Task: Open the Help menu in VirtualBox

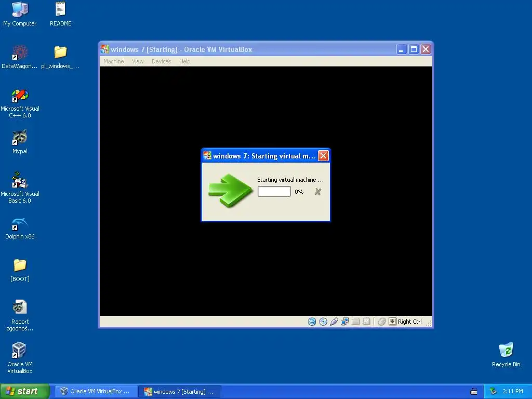Action: [184, 61]
